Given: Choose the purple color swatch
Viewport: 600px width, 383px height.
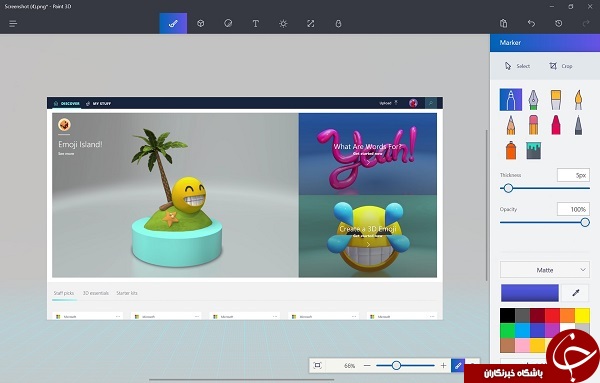Looking at the screenshot, I should pyautogui.click(x=552, y=330).
